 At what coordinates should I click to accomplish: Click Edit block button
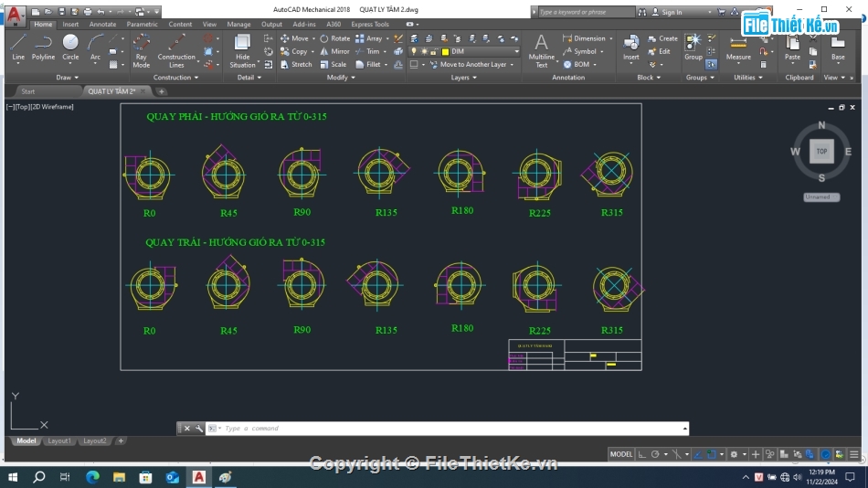coord(660,51)
